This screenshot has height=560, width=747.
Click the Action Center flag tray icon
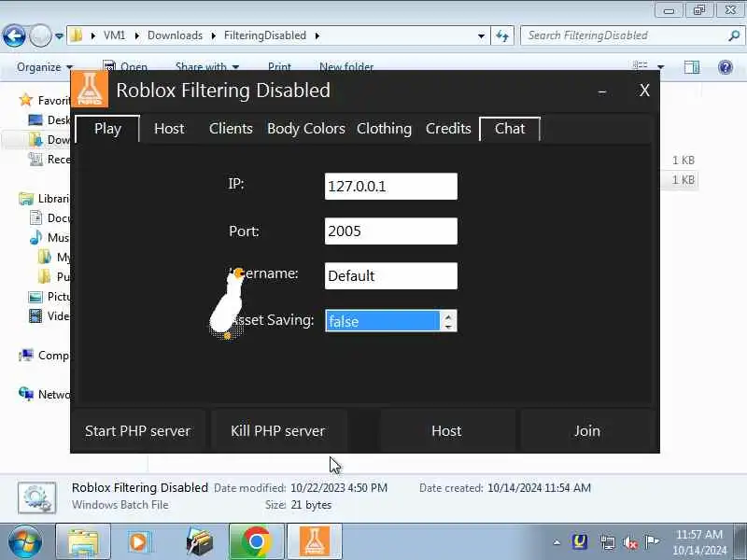[x=652, y=541]
